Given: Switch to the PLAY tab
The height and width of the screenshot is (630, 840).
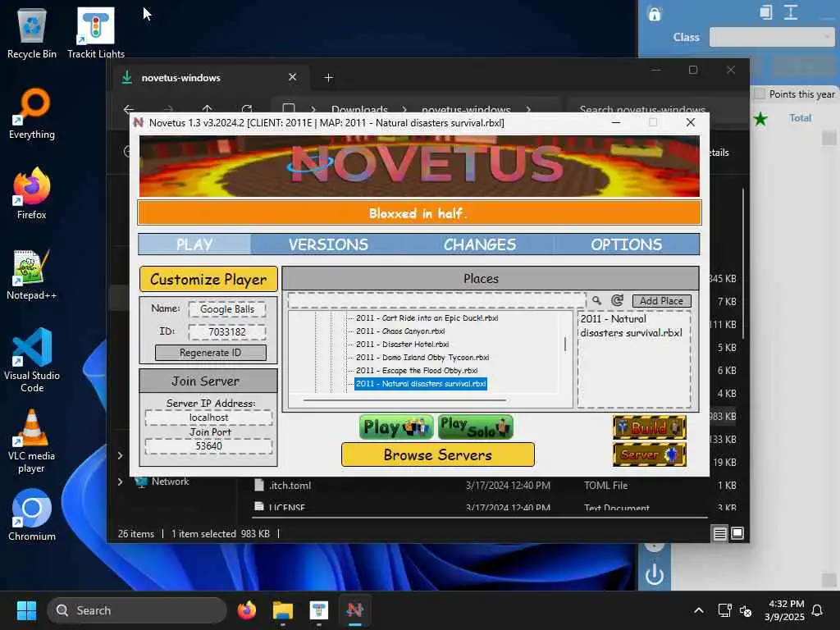Looking at the screenshot, I should [194, 244].
